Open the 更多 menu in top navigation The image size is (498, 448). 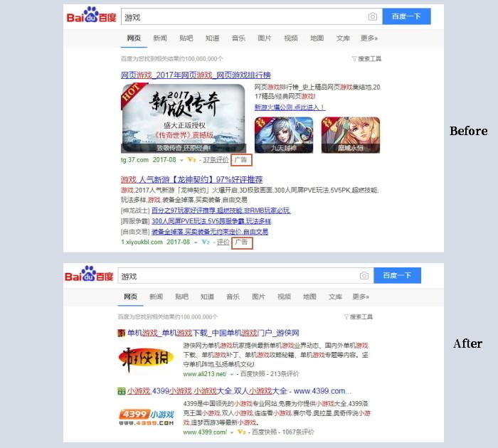click(x=369, y=38)
